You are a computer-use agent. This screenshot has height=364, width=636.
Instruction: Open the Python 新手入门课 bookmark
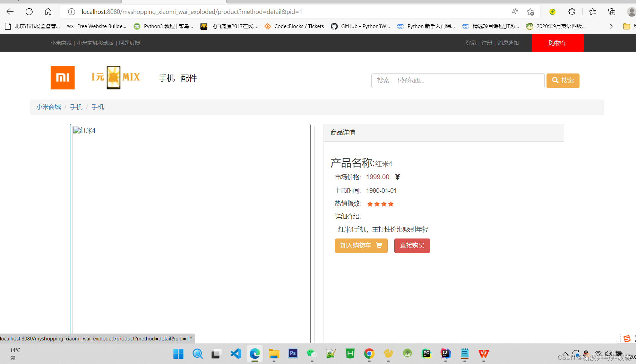(426, 26)
